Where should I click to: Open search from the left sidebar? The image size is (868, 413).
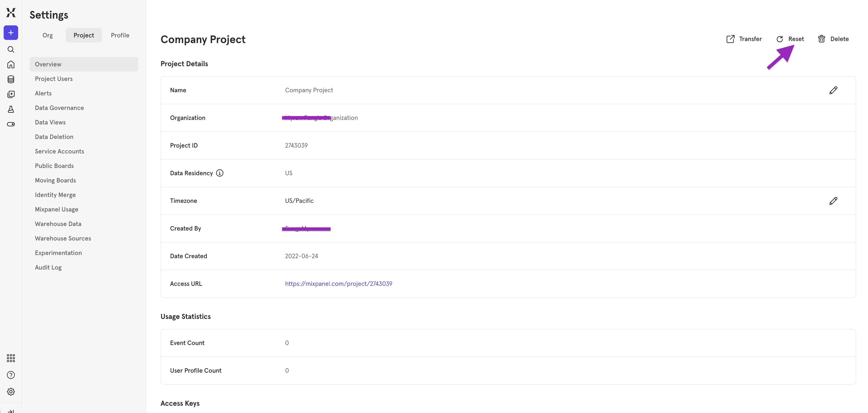[x=11, y=49]
